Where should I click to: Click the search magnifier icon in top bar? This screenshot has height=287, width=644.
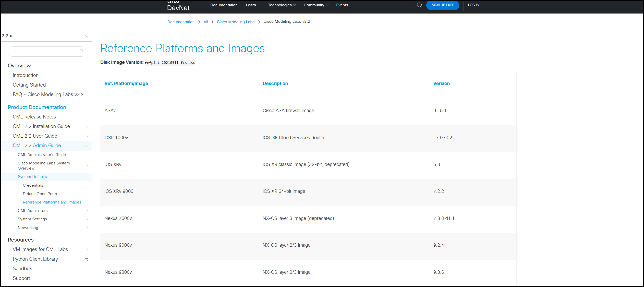point(419,5)
